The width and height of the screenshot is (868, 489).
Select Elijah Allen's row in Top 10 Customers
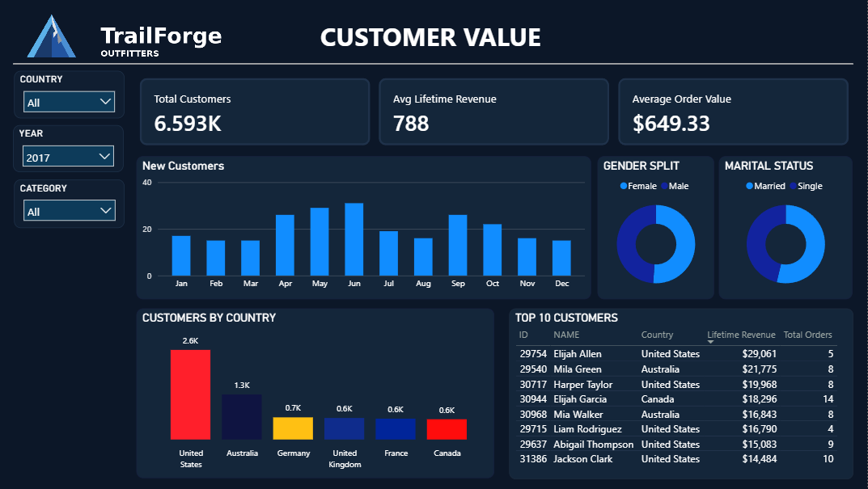[639, 353]
